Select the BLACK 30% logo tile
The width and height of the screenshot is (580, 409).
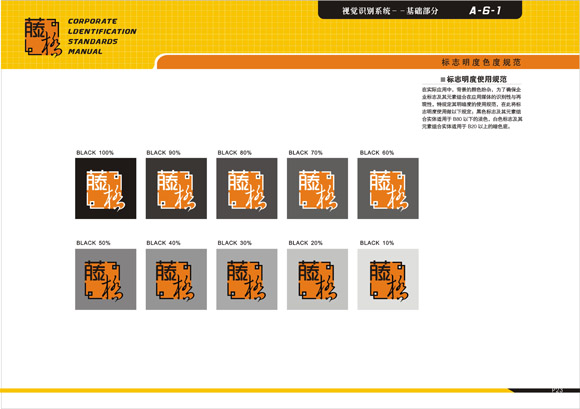pyautogui.click(x=247, y=279)
